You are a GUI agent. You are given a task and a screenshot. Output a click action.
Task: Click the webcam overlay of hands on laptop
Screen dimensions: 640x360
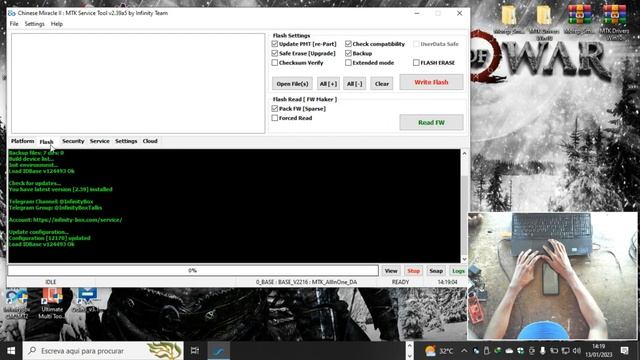(553, 276)
